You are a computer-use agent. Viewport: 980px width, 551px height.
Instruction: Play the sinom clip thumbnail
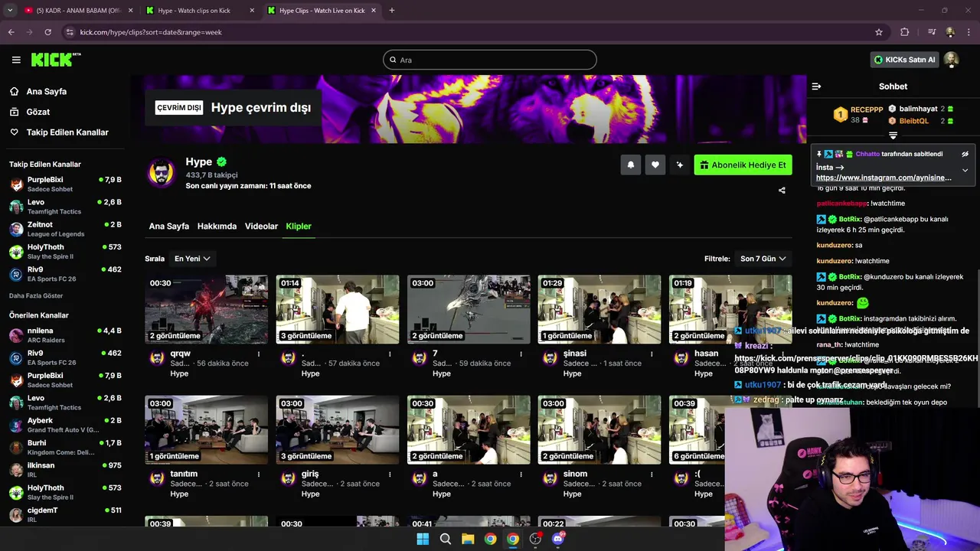point(599,429)
